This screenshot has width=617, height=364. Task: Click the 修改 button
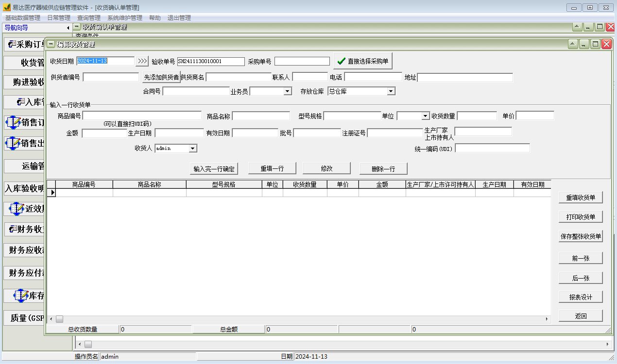326,168
